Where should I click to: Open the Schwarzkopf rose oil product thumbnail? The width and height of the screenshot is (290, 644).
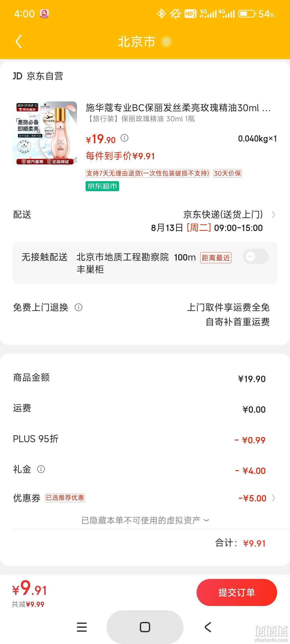coord(45,133)
